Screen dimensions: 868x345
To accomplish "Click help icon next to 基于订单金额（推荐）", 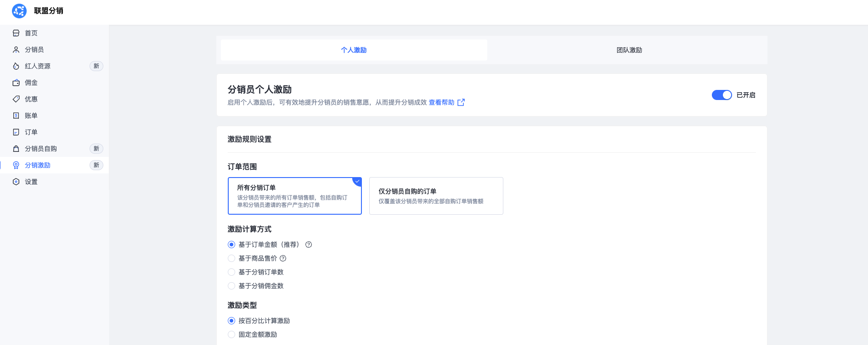I will (x=309, y=245).
